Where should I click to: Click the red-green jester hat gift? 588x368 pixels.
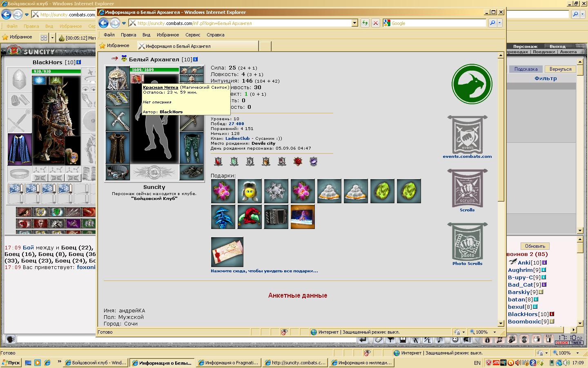(x=249, y=217)
